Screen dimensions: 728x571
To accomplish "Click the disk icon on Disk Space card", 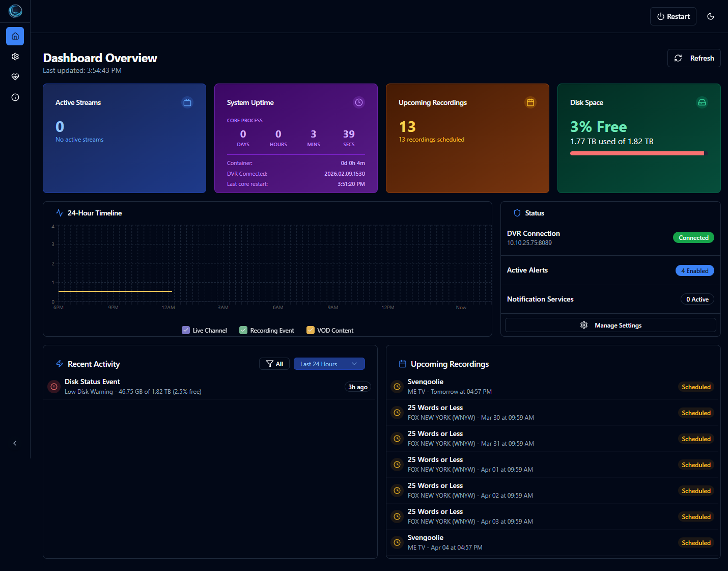I will (x=702, y=102).
